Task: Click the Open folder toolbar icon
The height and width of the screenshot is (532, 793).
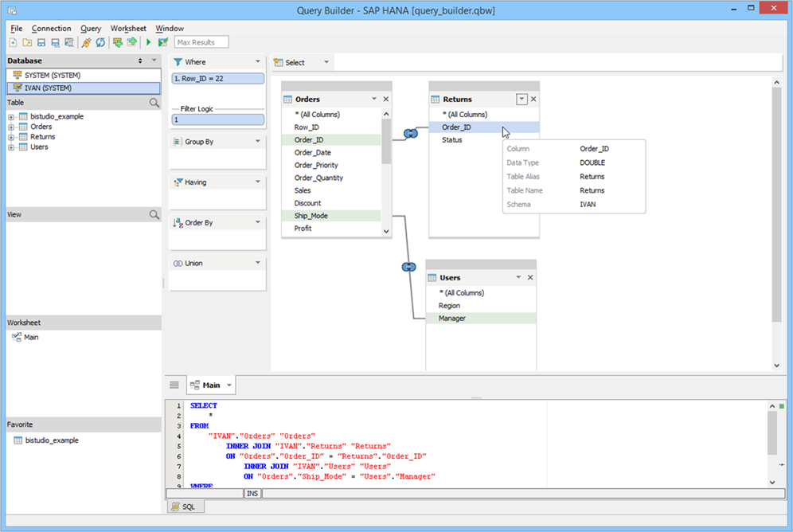Action: pyautogui.click(x=27, y=42)
